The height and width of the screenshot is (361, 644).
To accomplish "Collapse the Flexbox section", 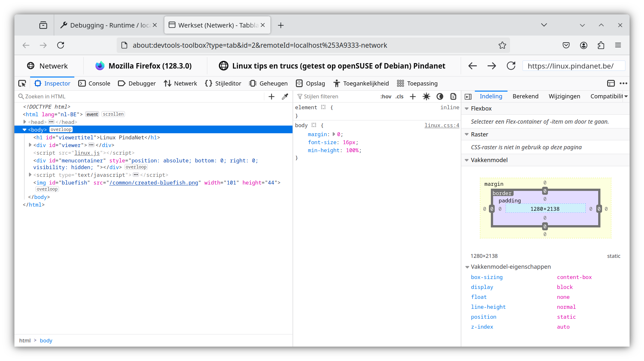I will coord(466,109).
